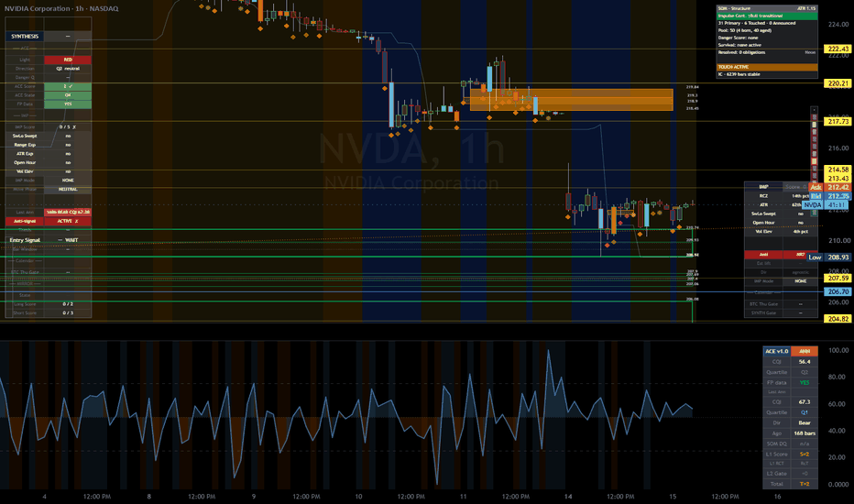Click the orange supply zone rectangle
The width and height of the screenshot is (854, 504).
[572, 100]
